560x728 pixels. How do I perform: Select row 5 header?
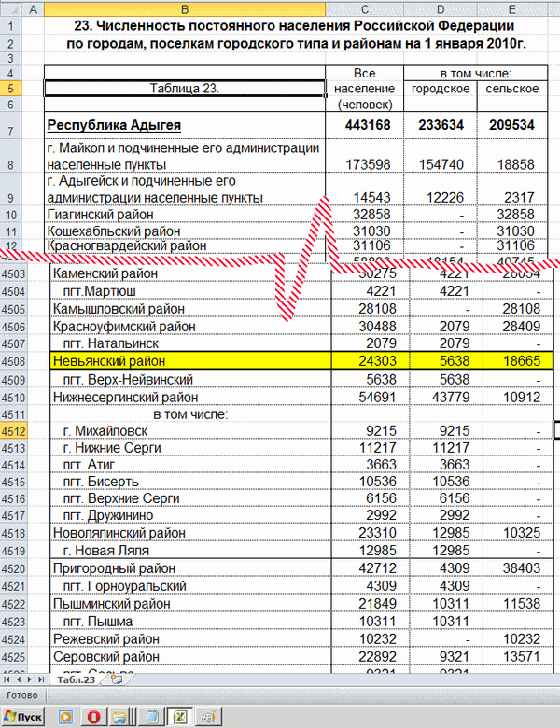click(10, 89)
